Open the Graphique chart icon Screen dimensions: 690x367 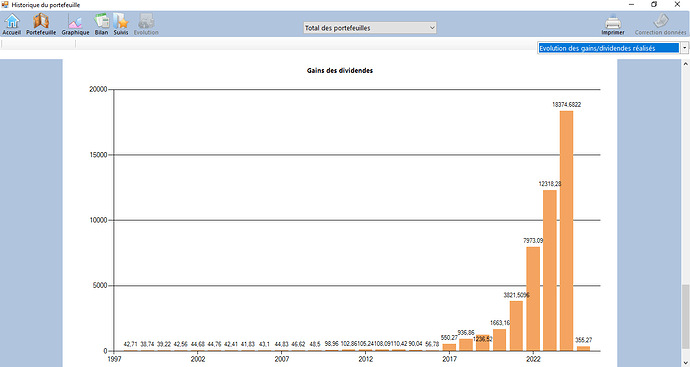pyautogui.click(x=75, y=24)
